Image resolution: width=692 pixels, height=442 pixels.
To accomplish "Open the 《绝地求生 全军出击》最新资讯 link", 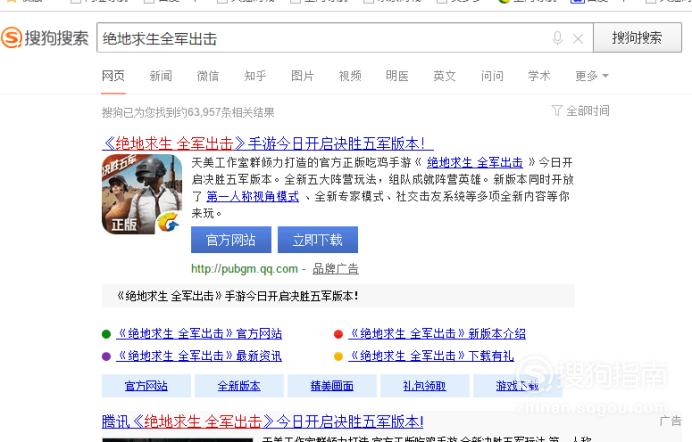I will pos(199,356).
